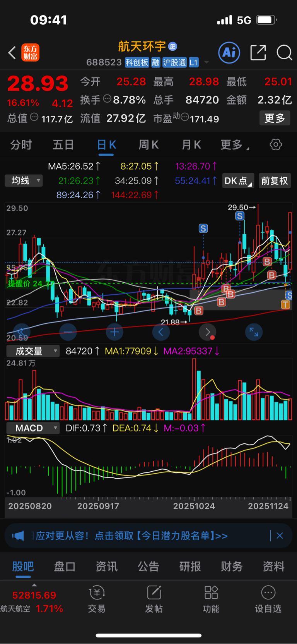Tap the S marker below 29.50 label
Viewport: 297px width, 644px height.
tap(240, 216)
